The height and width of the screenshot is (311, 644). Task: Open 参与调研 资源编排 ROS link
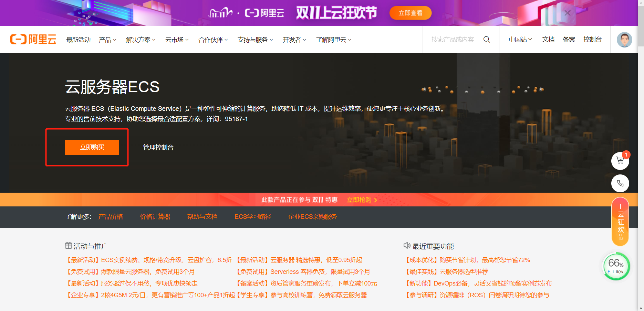click(x=477, y=295)
